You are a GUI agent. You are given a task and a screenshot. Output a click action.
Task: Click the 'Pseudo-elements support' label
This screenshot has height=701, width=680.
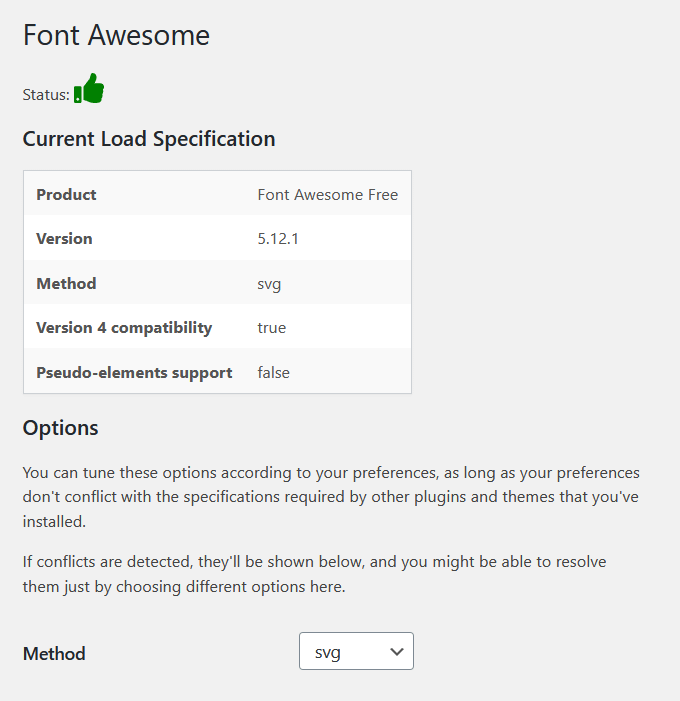(134, 373)
